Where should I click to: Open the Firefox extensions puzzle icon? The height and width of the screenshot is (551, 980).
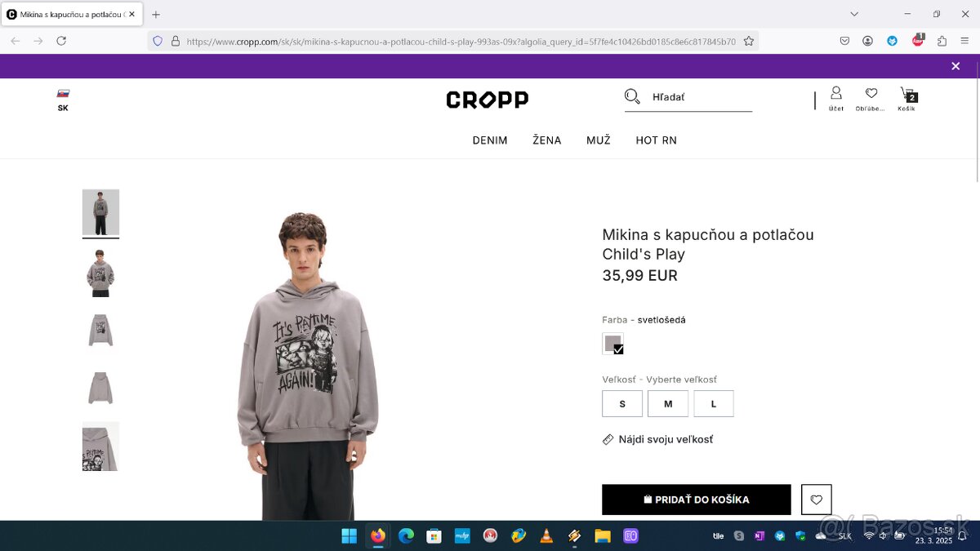(x=942, y=41)
